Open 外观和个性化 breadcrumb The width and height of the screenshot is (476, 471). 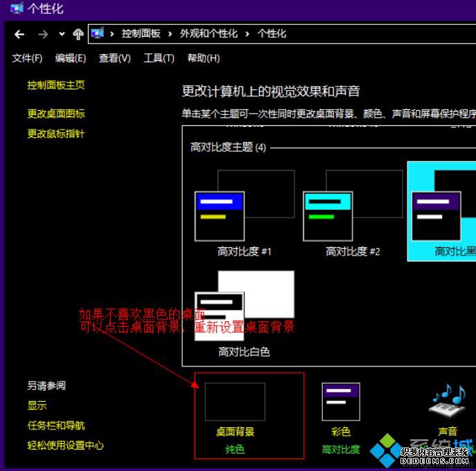pyautogui.click(x=209, y=33)
